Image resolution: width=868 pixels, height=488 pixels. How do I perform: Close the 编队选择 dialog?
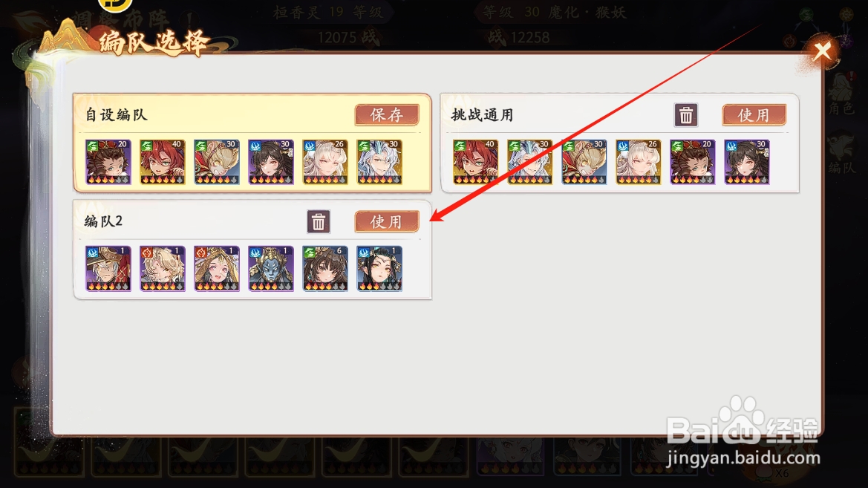coord(822,51)
